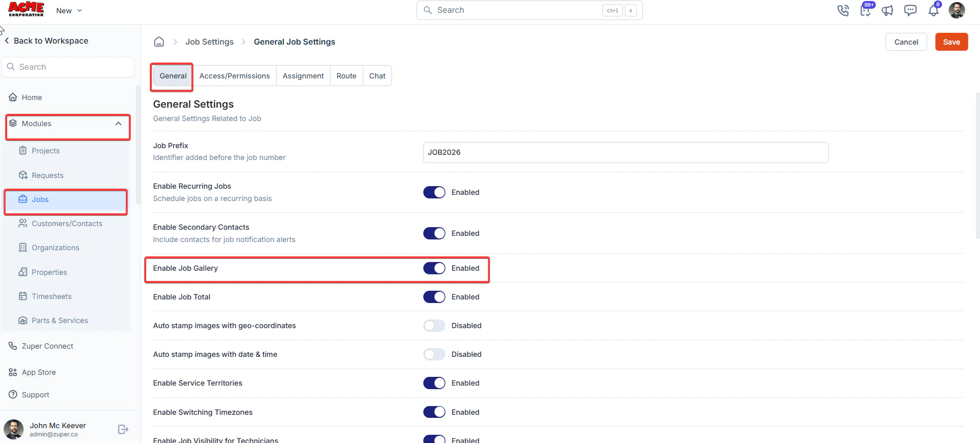This screenshot has width=980, height=443.
Task: Click the Zuper Connect phone icon
Action: pyautogui.click(x=13, y=346)
